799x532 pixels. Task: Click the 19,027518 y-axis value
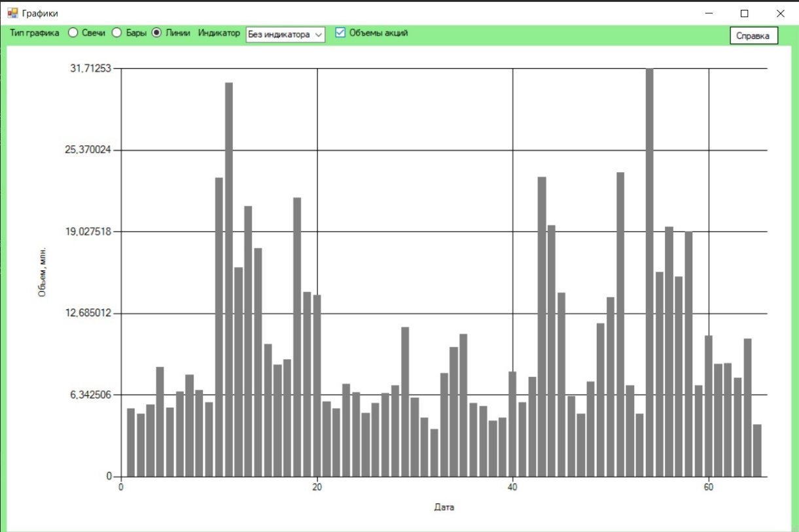coord(88,231)
